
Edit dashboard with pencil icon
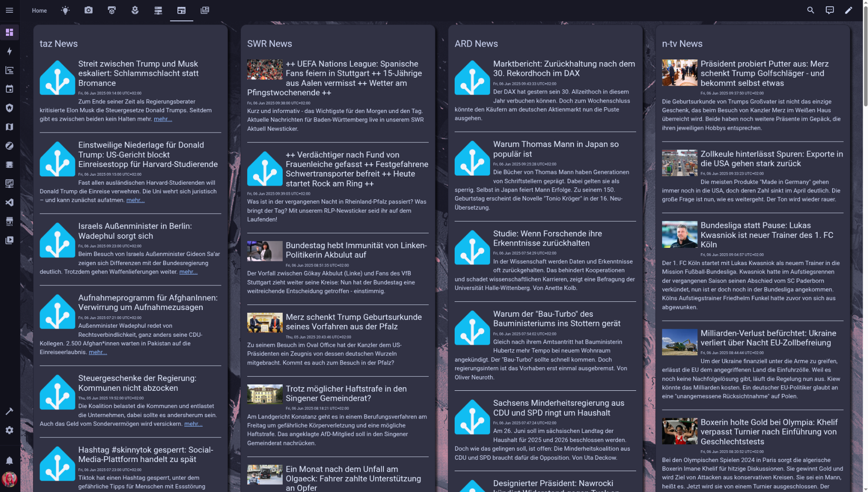pyautogui.click(x=848, y=10)
